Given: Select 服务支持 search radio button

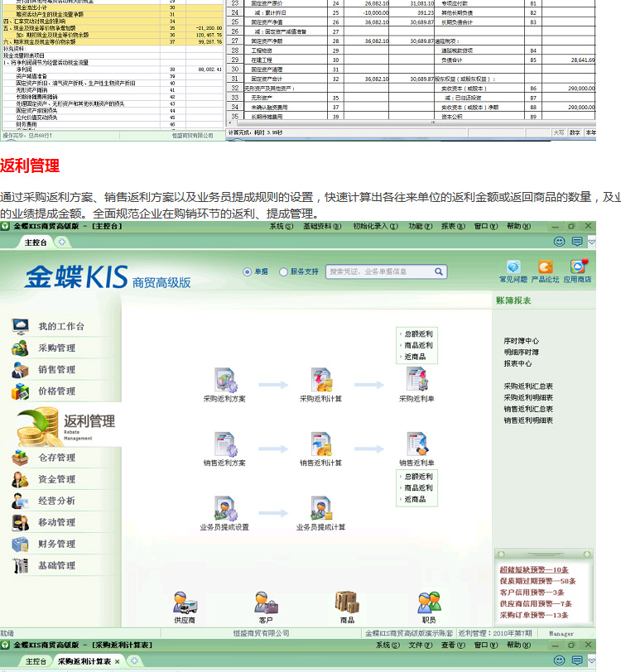Looking at the screenshot, I should (283, 271).
